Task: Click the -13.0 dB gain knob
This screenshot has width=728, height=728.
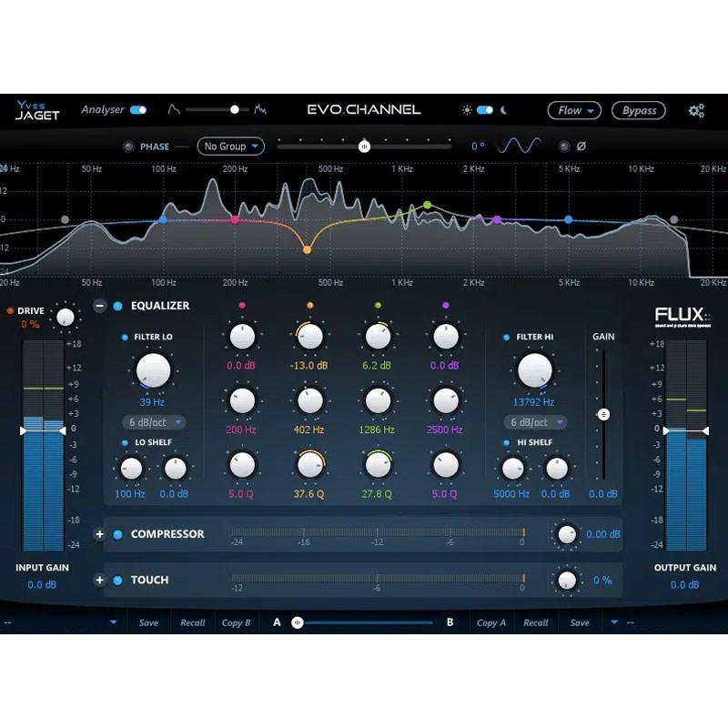Action: 309,337
